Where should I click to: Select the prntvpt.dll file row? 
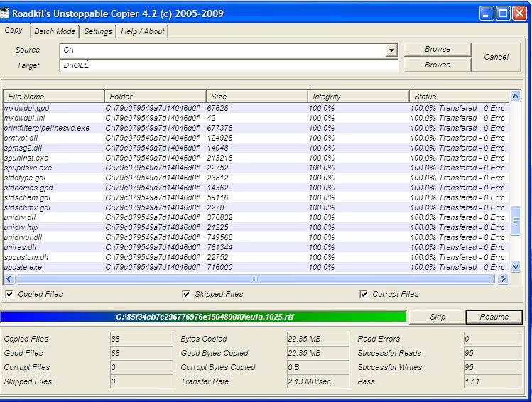click(256, 138)
